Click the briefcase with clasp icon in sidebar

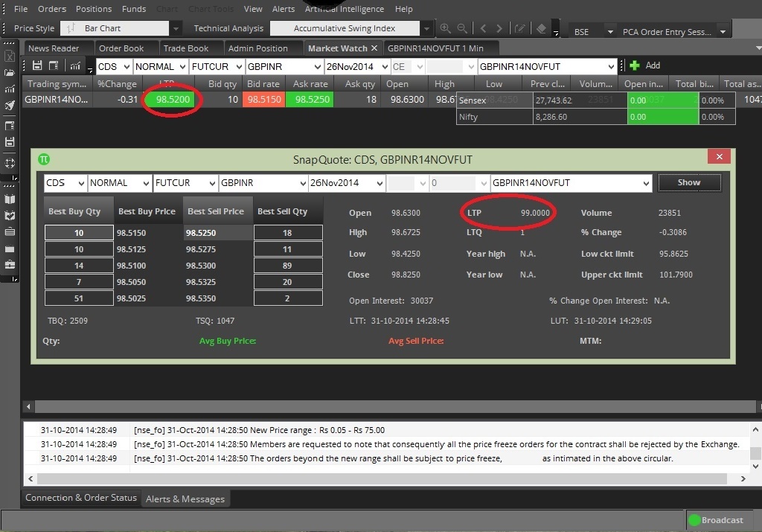(x=9, y=265)
